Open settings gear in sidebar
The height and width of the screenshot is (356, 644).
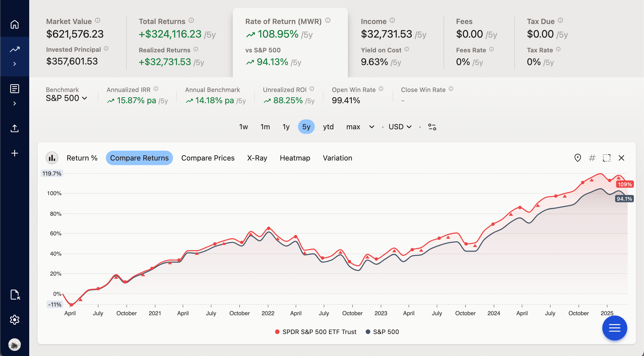pyautogui.click(x=14, y=320)
